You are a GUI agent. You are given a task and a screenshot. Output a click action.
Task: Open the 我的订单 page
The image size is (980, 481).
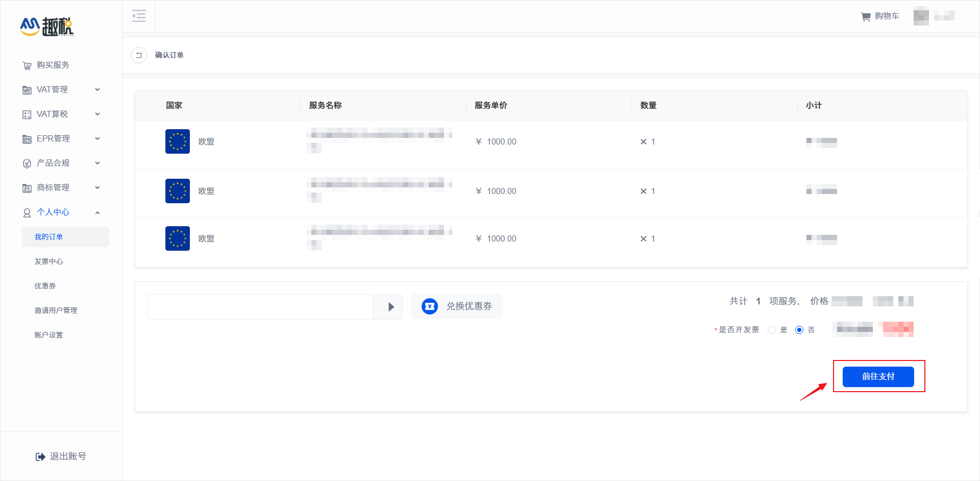pyautogui.click(x=48, y=236)
